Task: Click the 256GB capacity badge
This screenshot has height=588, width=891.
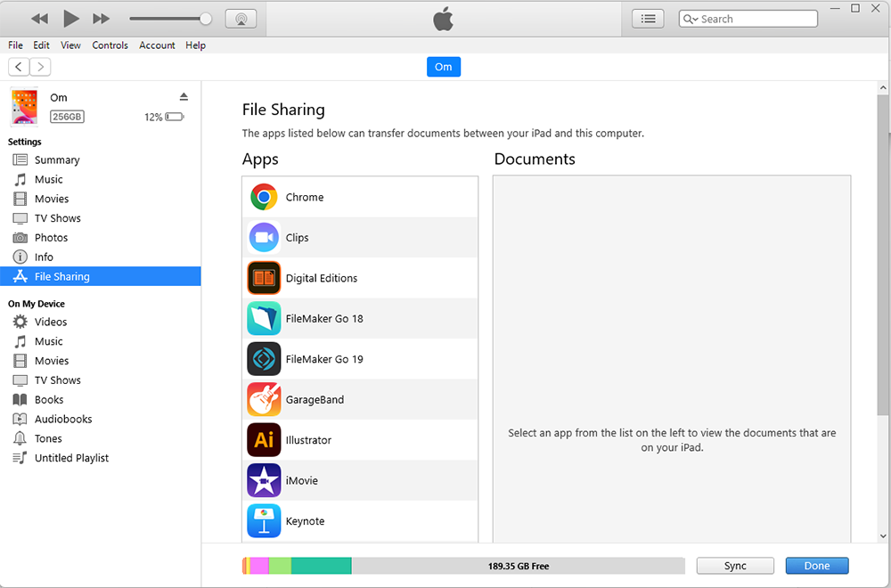Action: [67, 117]
